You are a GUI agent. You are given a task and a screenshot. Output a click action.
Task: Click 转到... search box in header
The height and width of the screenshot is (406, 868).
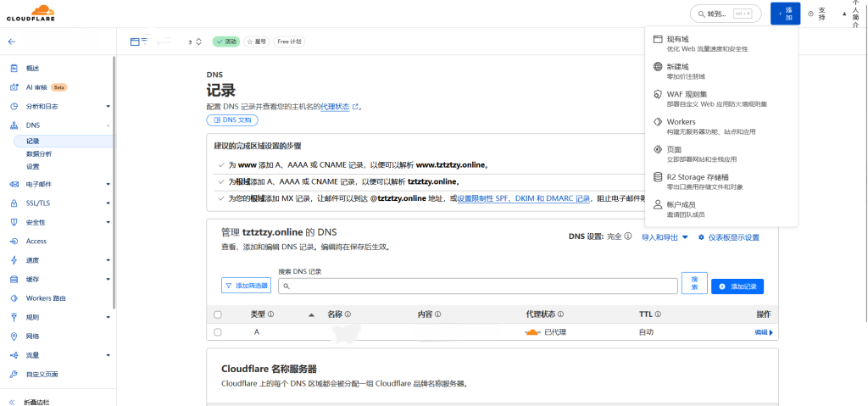(x=726, y=14)
